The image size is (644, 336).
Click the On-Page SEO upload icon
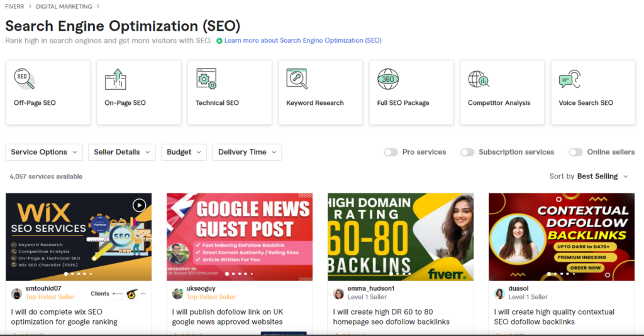click(x=116, y=79)
